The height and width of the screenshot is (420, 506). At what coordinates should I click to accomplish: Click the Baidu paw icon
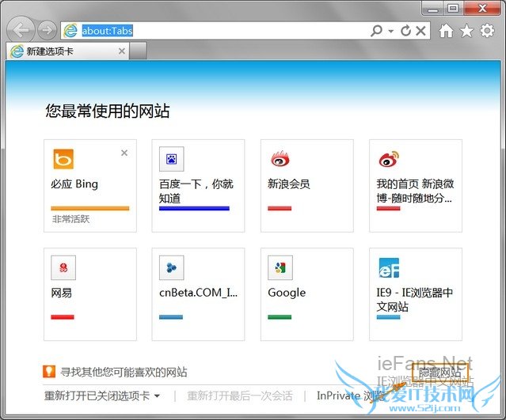coord(171,159)
